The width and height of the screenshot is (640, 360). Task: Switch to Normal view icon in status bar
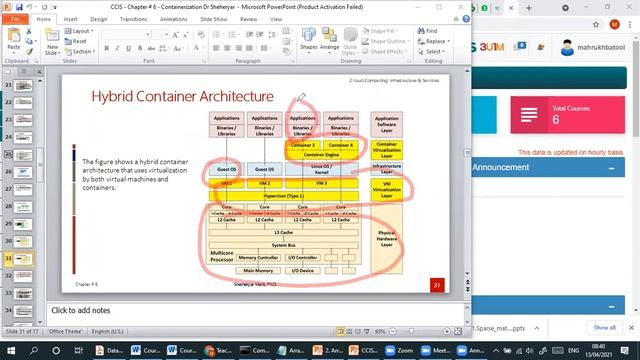tap(340, 331)
